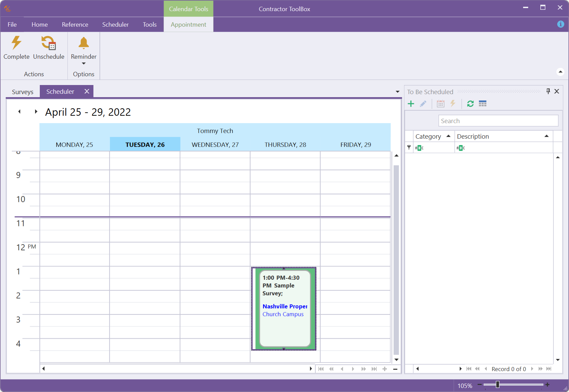Open the document tabs dropdown arrow
The height and width of the screenshot is (392, 569).
point(397,92)
